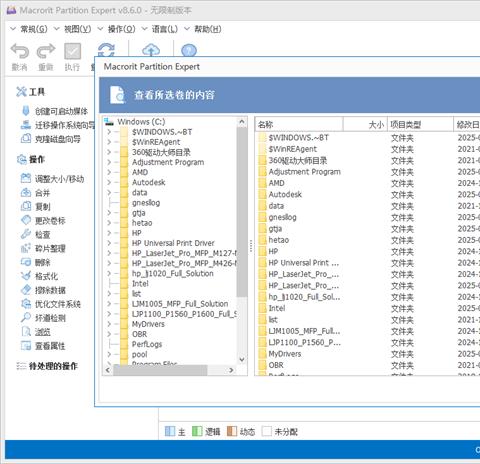Viewport: 480px width, 464px height.
Task: Select Intel folder in tree
Action: [x=140, y=284]
